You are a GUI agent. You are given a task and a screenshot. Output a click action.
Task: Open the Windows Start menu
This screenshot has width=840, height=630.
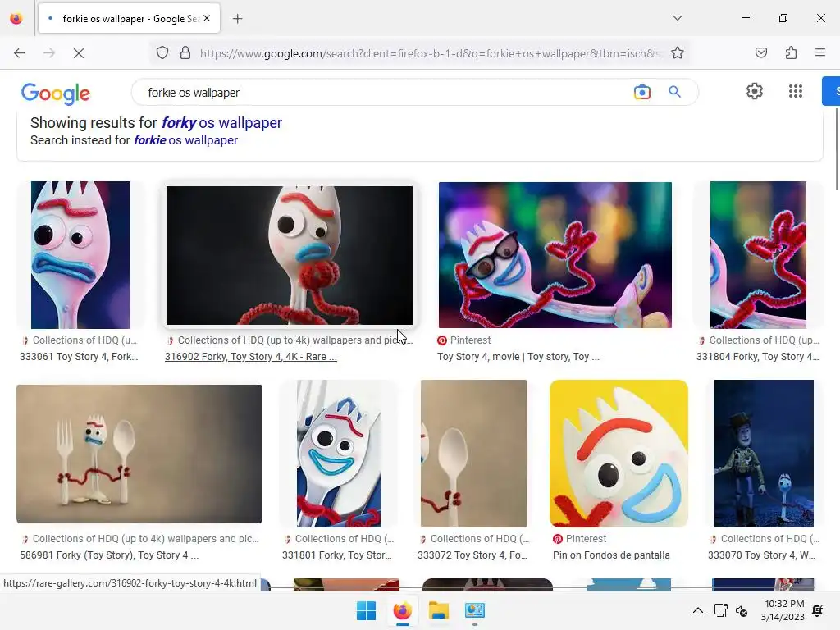click(x=367, y=610)
